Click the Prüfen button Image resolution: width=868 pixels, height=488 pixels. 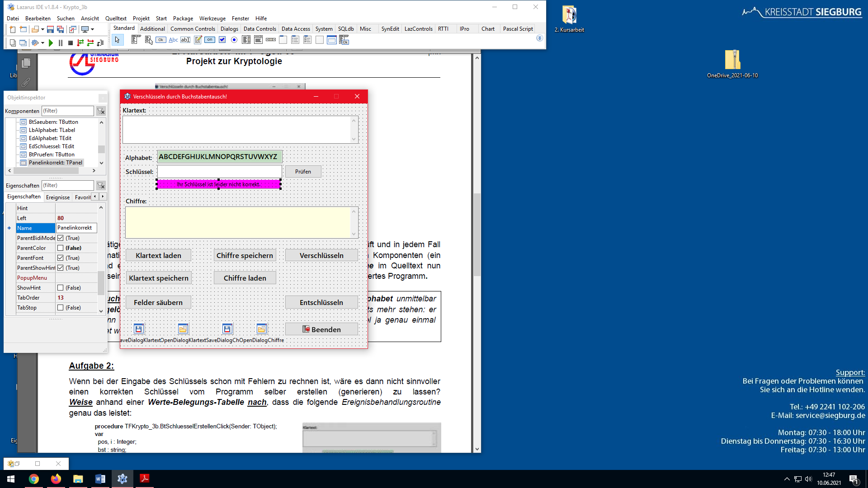303,172
